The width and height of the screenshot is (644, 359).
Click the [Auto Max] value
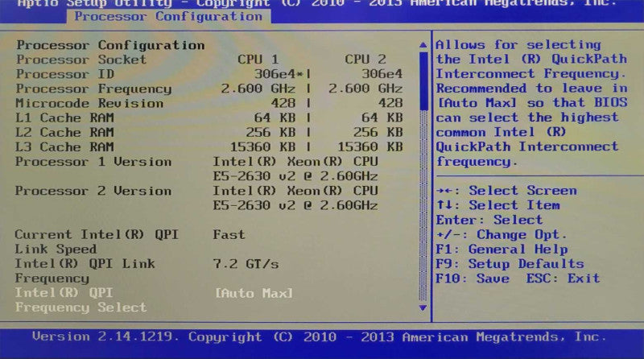tap(254, 293)
